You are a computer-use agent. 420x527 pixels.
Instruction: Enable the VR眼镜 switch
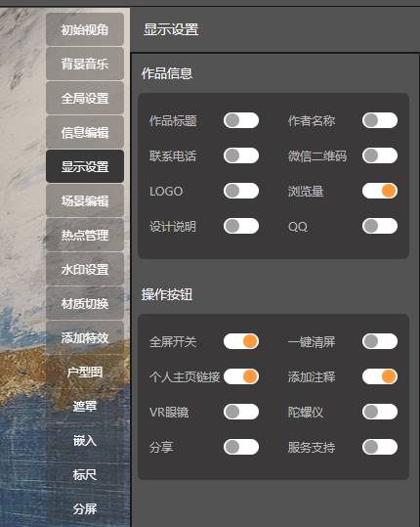(x=241, y=412)
